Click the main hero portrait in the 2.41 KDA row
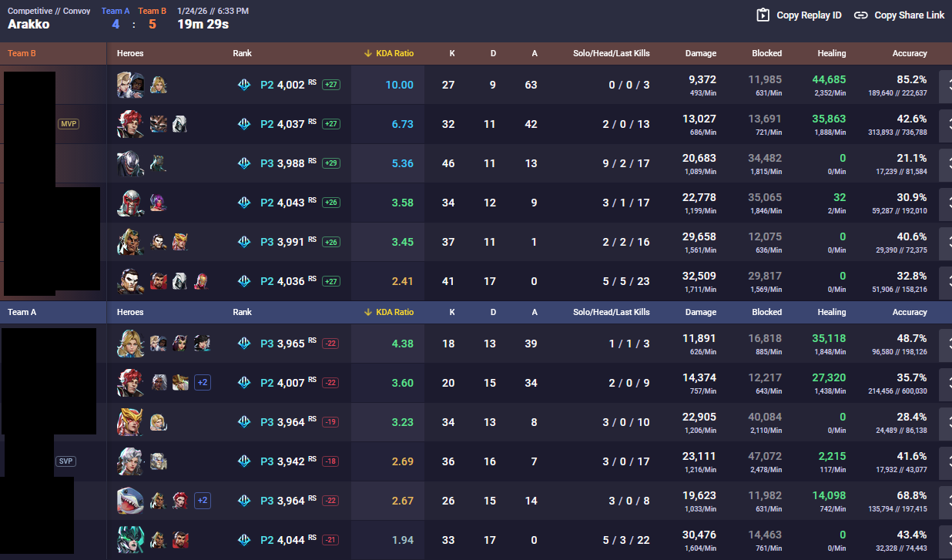 click(130, 281)
